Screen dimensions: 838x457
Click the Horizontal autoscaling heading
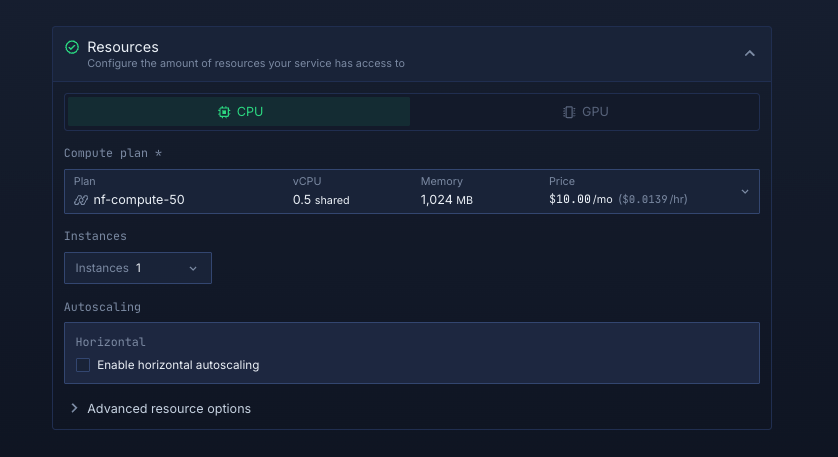[x=111, y=342]
